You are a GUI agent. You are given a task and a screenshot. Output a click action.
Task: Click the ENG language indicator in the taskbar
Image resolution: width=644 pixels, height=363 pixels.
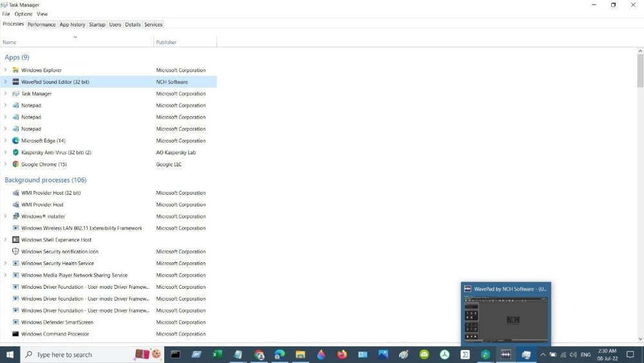point(585,355)
